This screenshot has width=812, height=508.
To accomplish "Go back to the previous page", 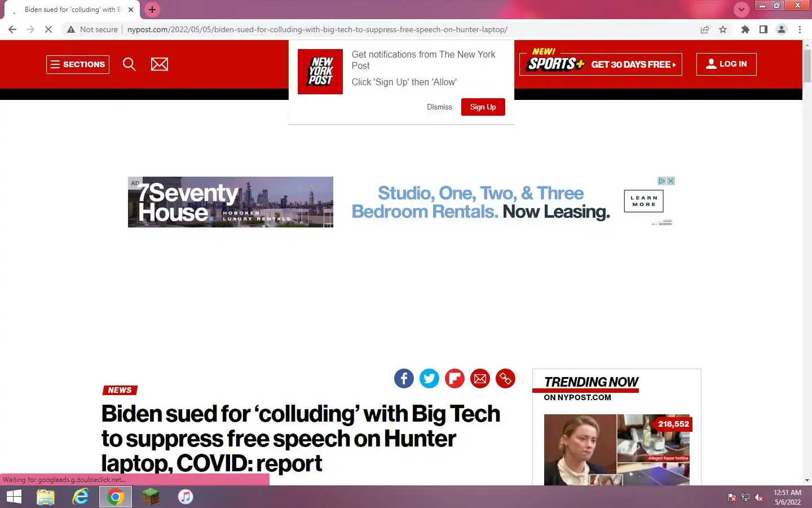I will (x=12, y=29).
